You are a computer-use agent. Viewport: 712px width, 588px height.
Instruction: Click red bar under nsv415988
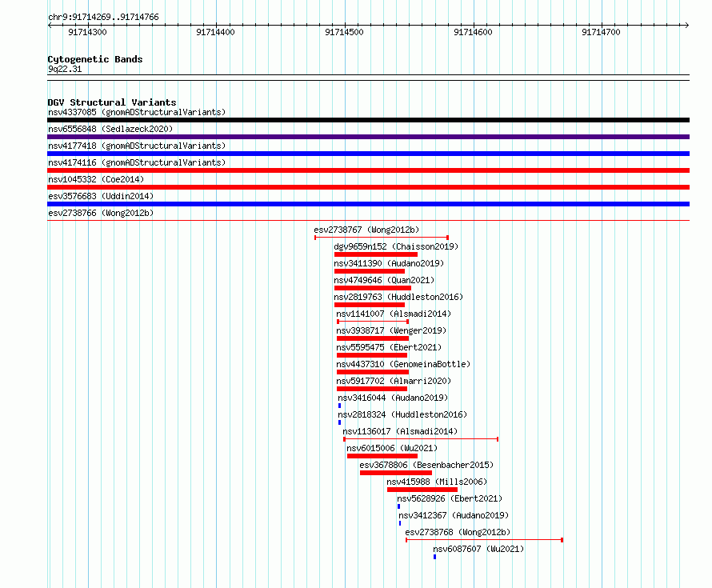(422, 490)
